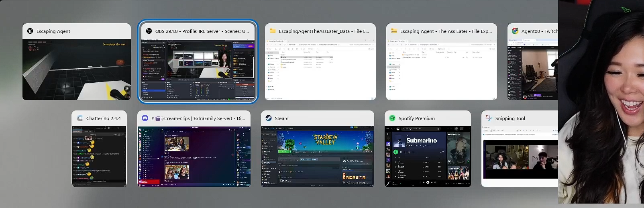Click the "Escaping Agent" title text
Viewport: 644px width, 208px height.
(53, 31)
